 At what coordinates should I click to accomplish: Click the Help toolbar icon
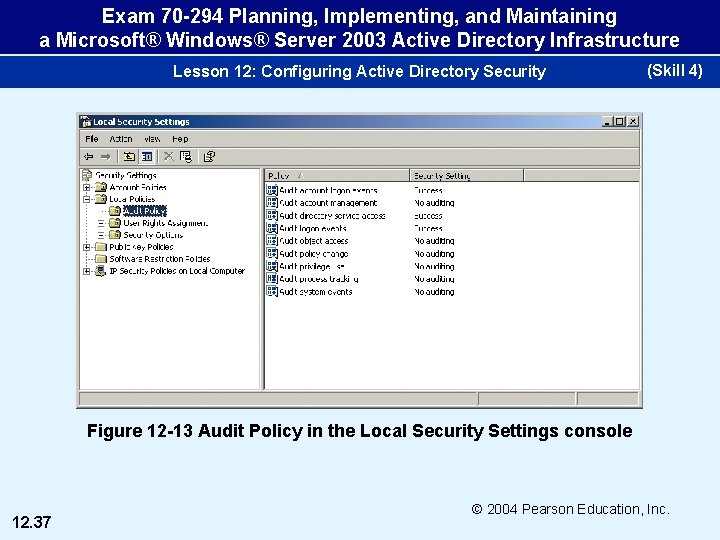[209, 157]
